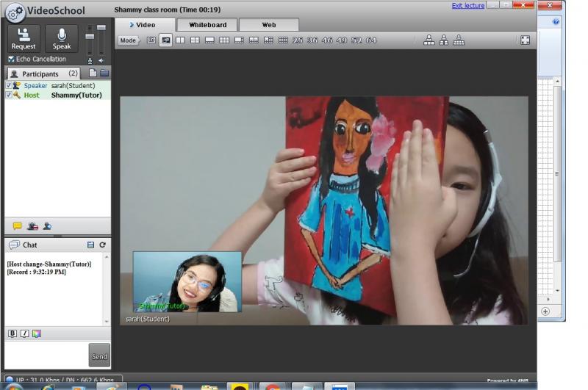Expand the Mode dropdown
The width and height of the screenshot is (588, 390).
[129, 40]
